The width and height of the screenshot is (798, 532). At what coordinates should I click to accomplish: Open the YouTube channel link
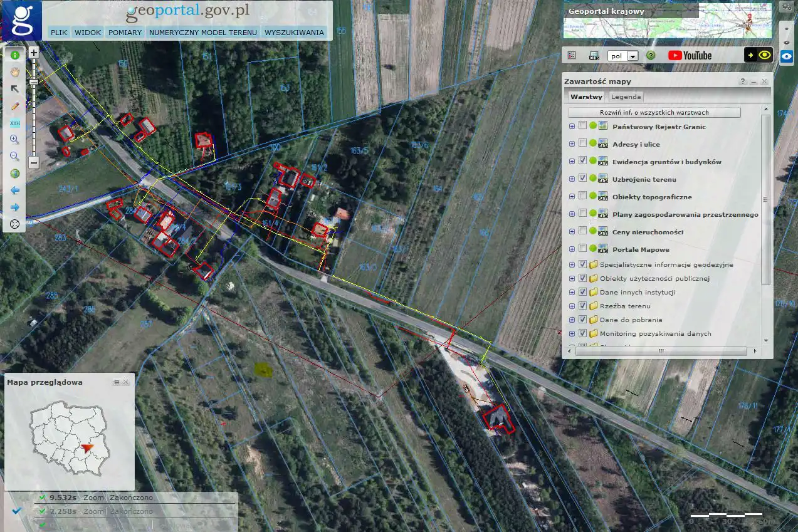click(690, 55)
